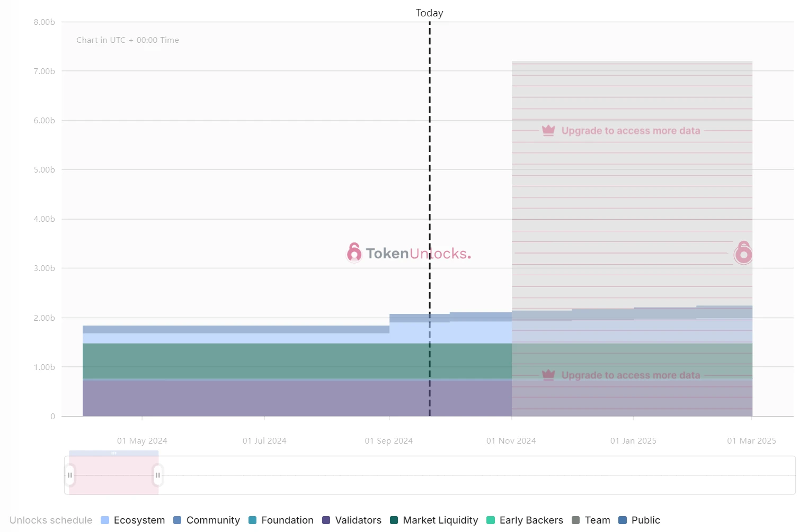
Task: Click the Ecosystem light-blue legend swatch
Action: [105, 520]
